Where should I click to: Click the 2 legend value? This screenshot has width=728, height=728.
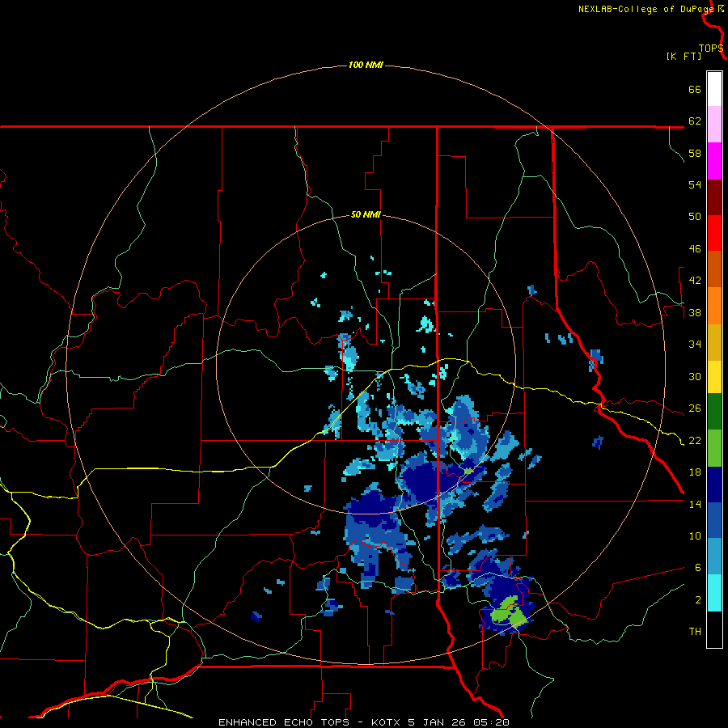pyautogui.click(x=697, y=600)
